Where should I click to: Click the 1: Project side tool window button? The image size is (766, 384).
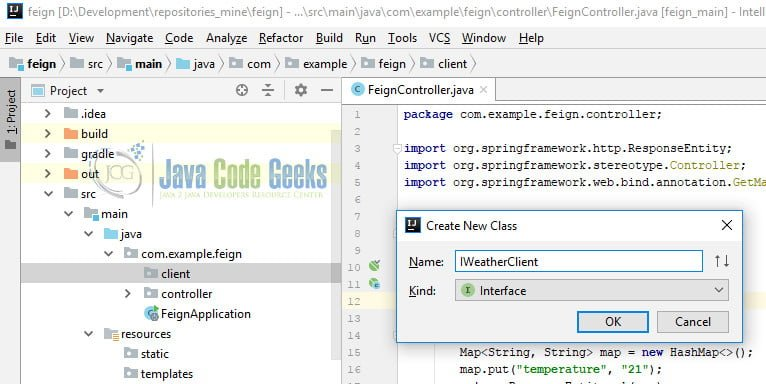(11, 119)
